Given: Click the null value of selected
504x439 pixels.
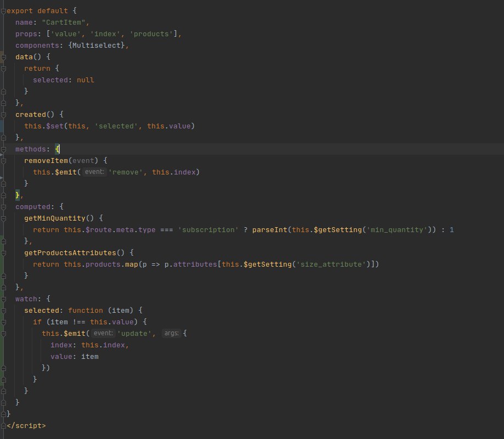Looking at the screenshot, I should click(x=85, y=80).
